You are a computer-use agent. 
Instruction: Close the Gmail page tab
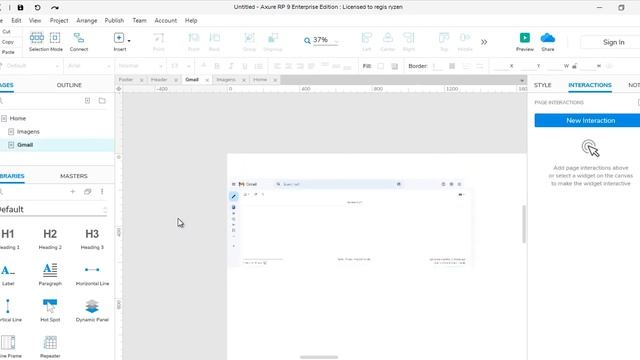pyautogui.click(x=207, y=80)
